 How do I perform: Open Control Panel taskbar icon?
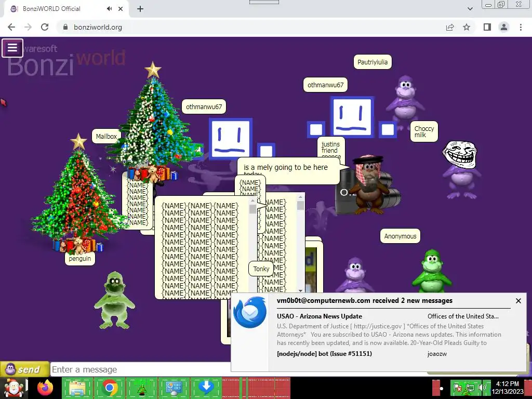174,388
